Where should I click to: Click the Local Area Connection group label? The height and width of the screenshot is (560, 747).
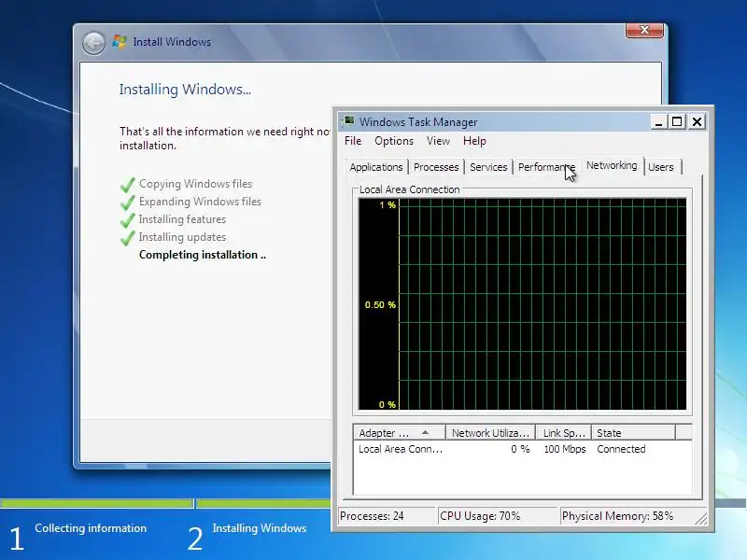click(409, 189)
